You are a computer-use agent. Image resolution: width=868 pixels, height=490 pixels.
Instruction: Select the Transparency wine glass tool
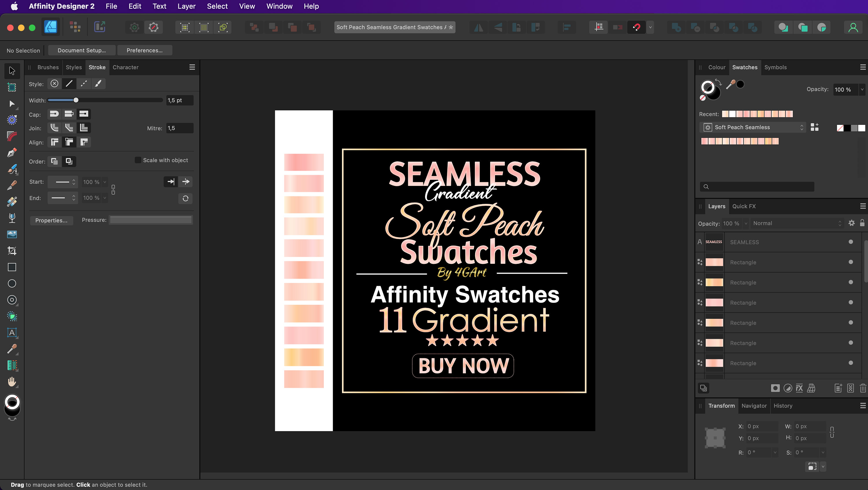tap(12, 218)
